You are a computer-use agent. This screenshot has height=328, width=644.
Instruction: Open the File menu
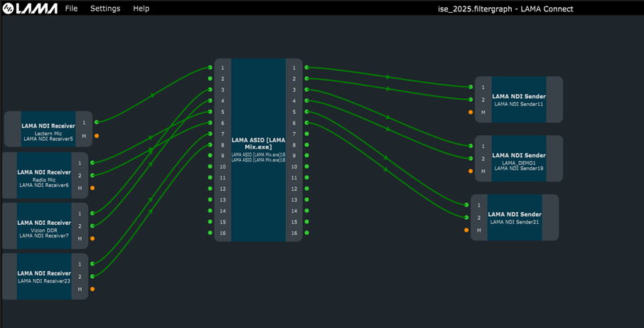[71, 9]
